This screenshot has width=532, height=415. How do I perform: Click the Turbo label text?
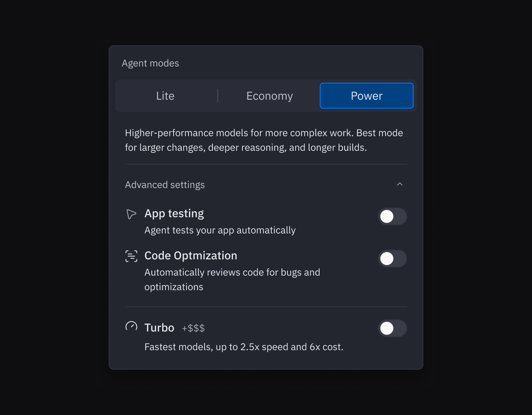click(x=159, y=327)
